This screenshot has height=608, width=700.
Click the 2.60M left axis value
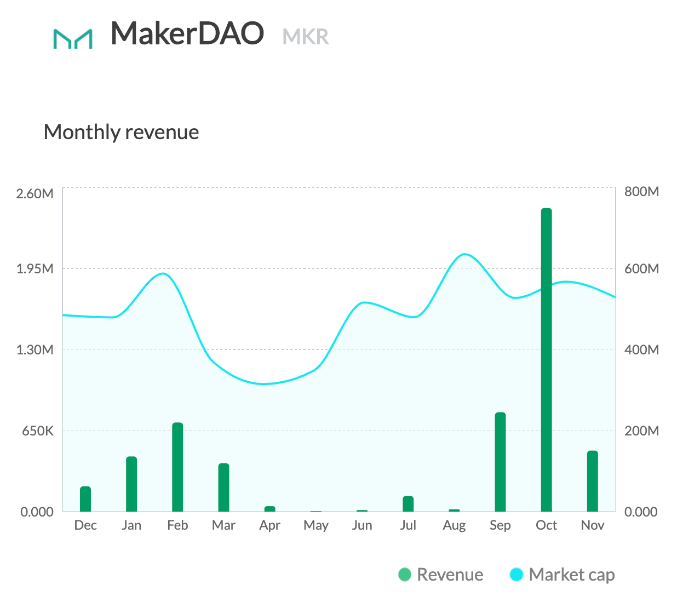click(35, 193)
